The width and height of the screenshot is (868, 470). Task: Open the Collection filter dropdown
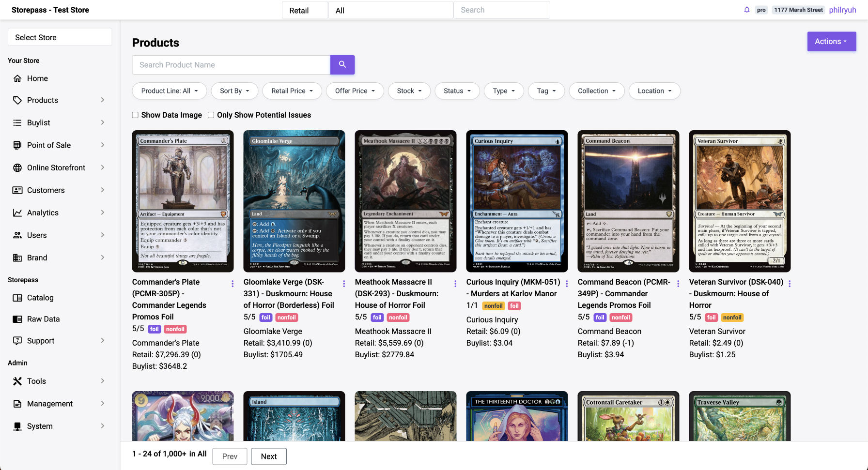click(597, 91)
